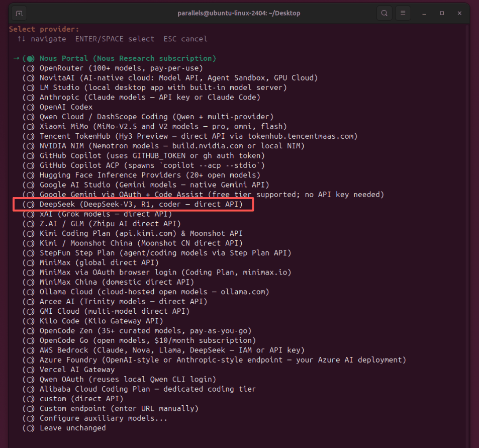Select the Nous Portal radio option

click(x=30, y=58)
